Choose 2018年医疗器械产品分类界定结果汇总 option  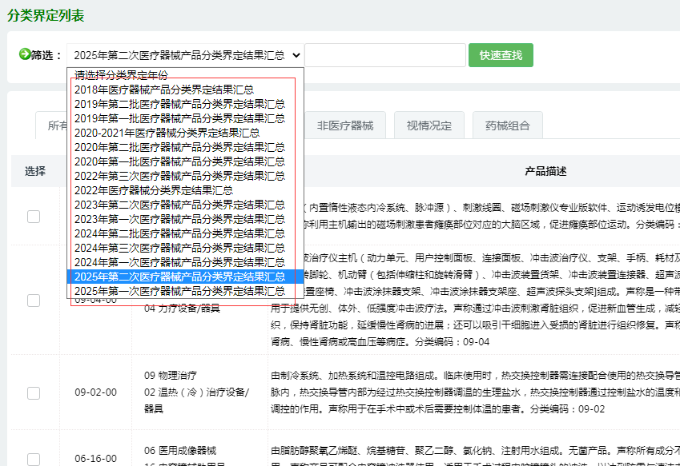[x=163, y=89]
